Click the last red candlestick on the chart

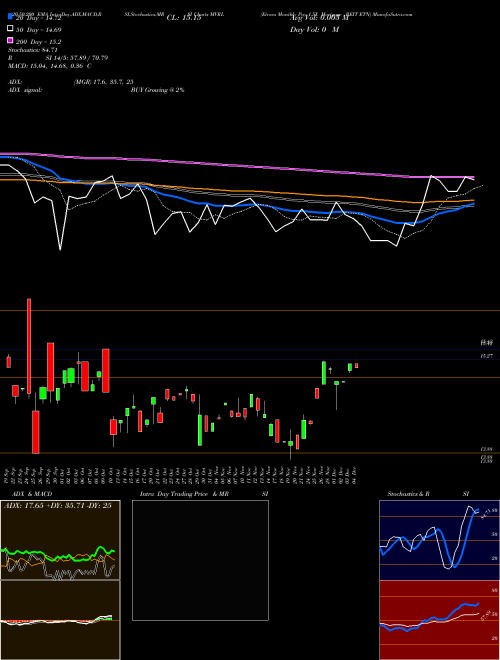point(356,366)
